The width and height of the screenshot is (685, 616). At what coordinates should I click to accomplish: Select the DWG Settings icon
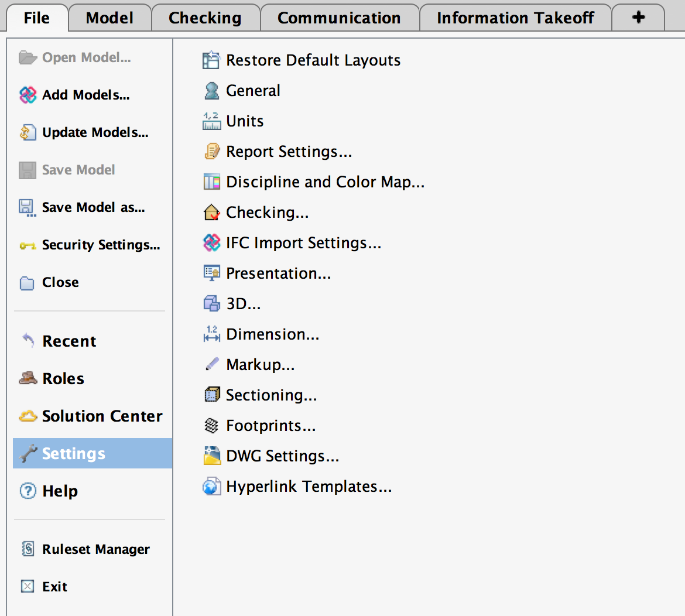[x=211, y=456]
